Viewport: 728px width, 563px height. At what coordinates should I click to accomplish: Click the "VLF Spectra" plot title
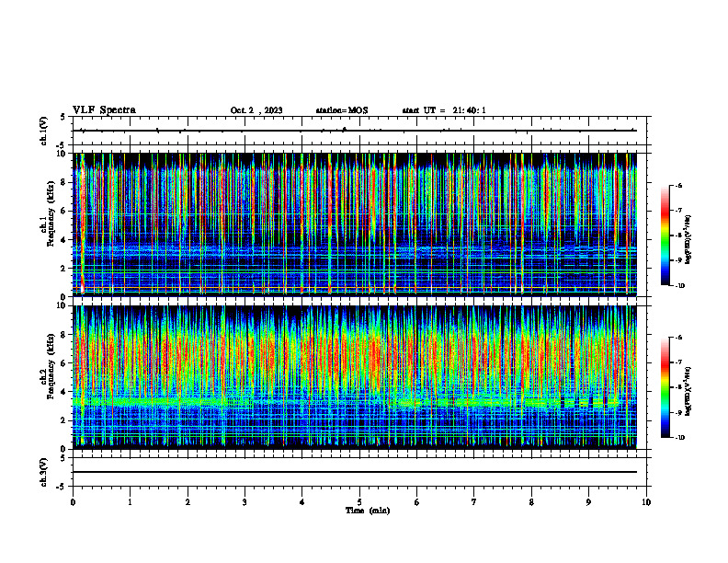click(104, 110)
